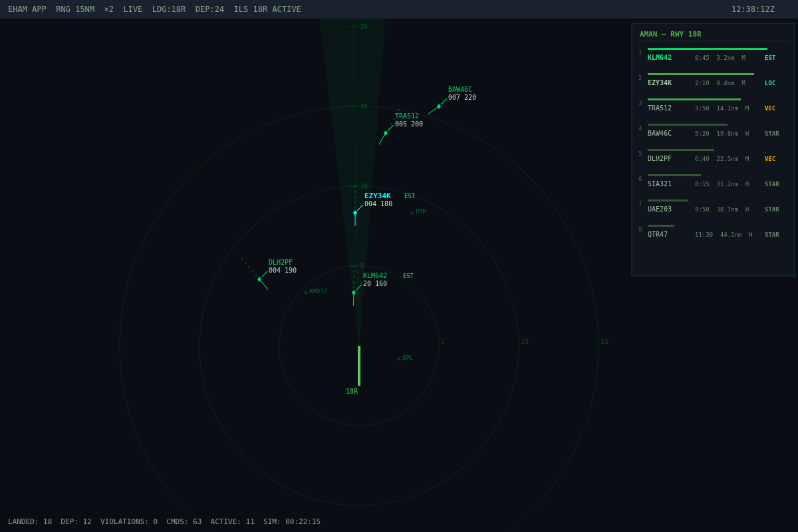Click the VIOLATIONS: 0 counter
This screenshot has width=798, height=532.
point(129,522)
